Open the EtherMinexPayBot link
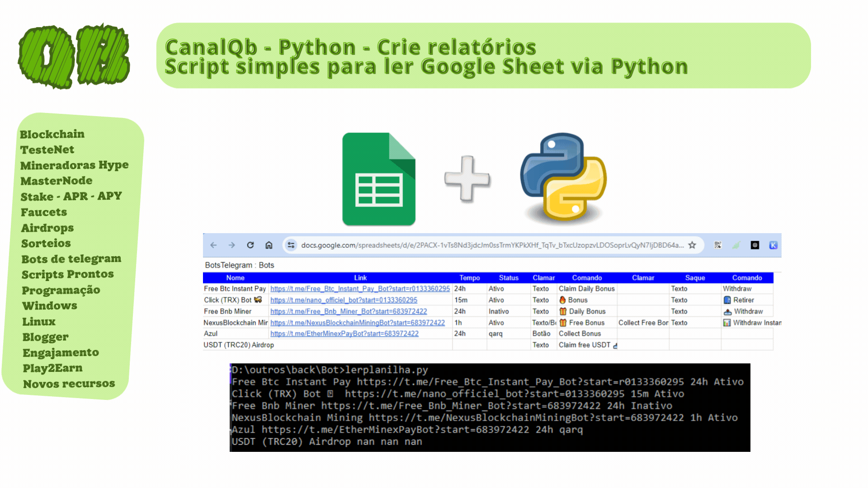This screenshot has width=868, height=488. coord(344,333)
